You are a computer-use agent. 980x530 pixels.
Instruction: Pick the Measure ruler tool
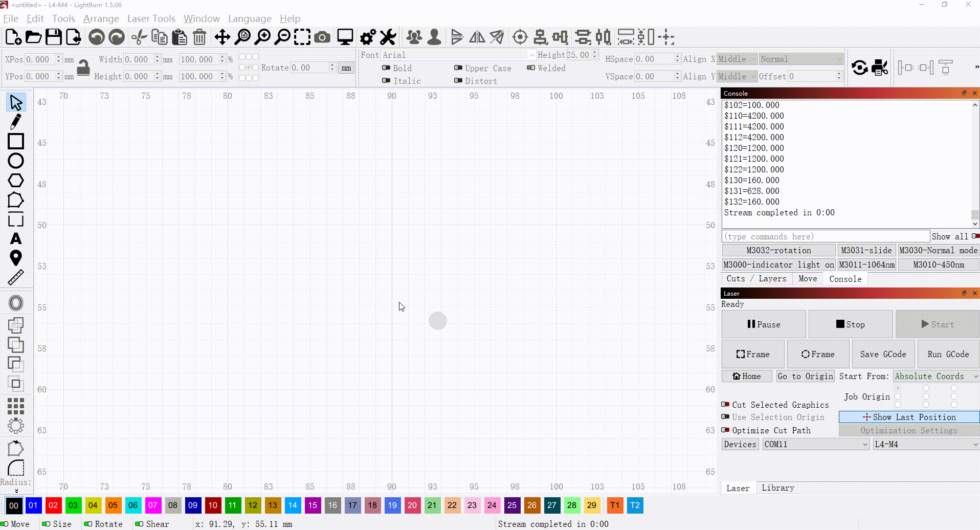16,277
